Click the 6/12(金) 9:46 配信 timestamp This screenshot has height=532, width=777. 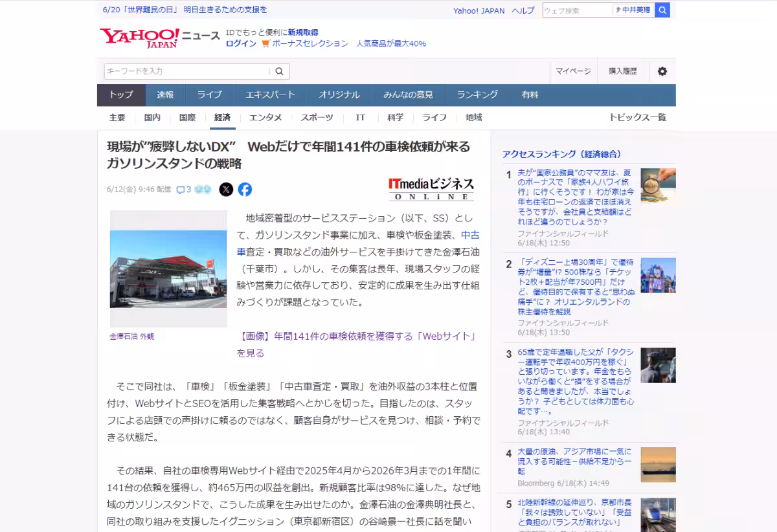pyautogui.click(x=139, y=190)
